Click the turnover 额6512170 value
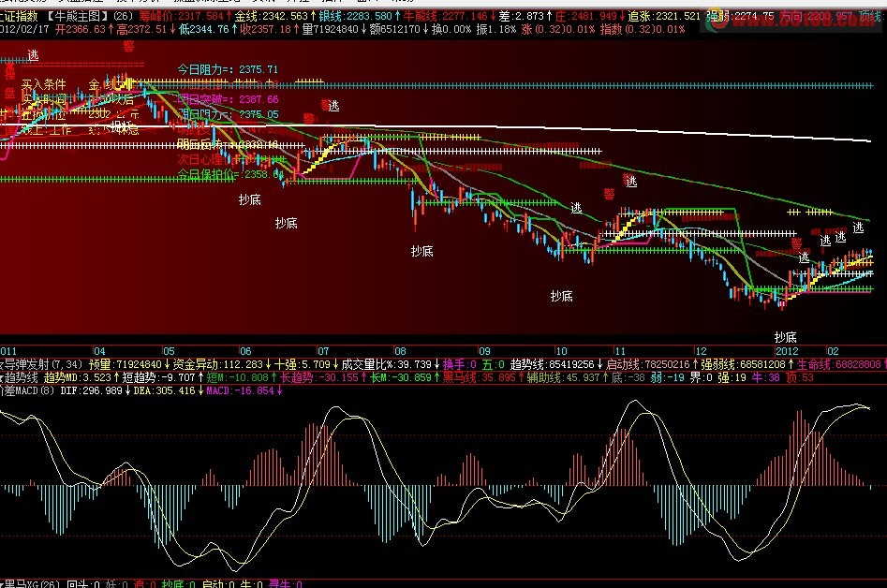Viewport: 887px width, 588px height. [399, 29]
